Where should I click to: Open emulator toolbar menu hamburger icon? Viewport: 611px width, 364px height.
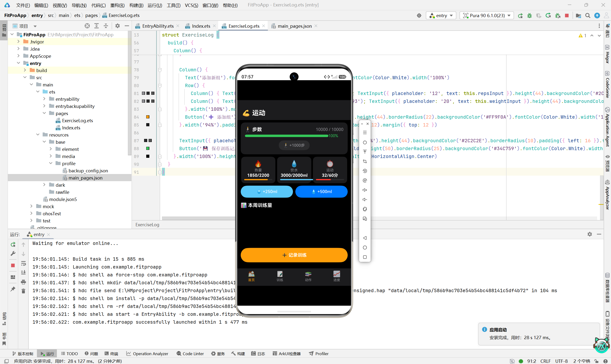[365, 132]
